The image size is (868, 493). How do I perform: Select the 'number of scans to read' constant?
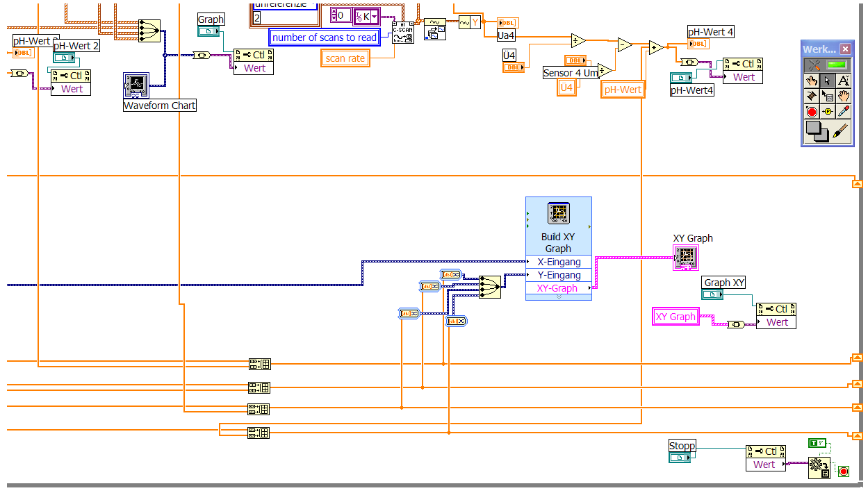pyautogui.click(x=325, y=37)
